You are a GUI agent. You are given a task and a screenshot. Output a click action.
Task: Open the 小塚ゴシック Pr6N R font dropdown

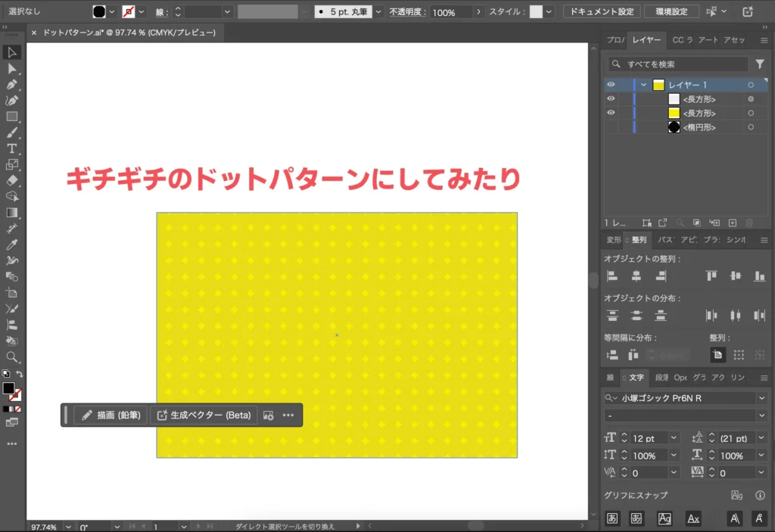pyautogui.click(x=761, y=397)
